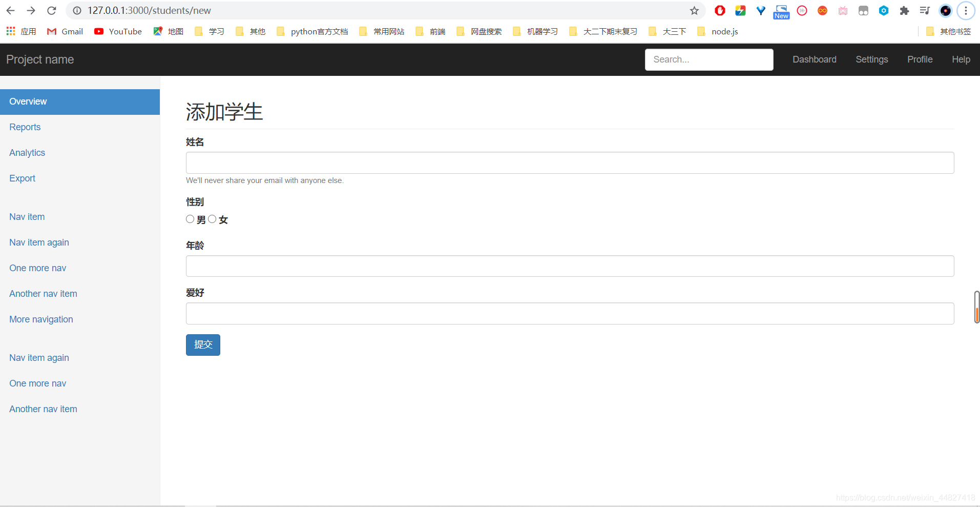Open the 地图 maps bookmark
Screen dimensions: 980x507
[x=168, y=31]
